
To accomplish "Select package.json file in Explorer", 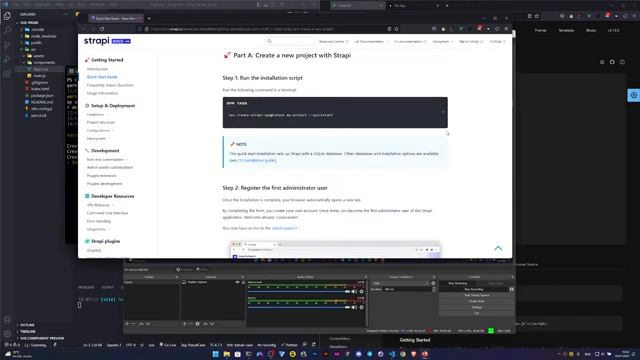I will click(x=42, y=96).
